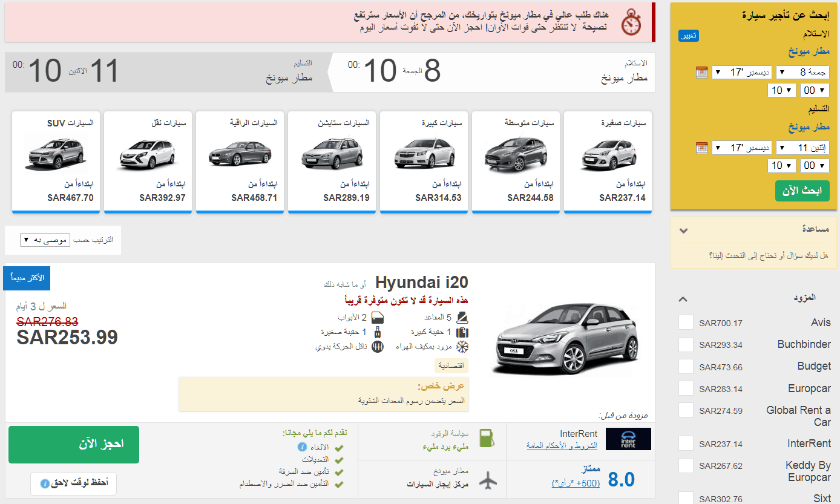Click the large suitcase icon
This screenshot has width=840, height=504.
462,332
